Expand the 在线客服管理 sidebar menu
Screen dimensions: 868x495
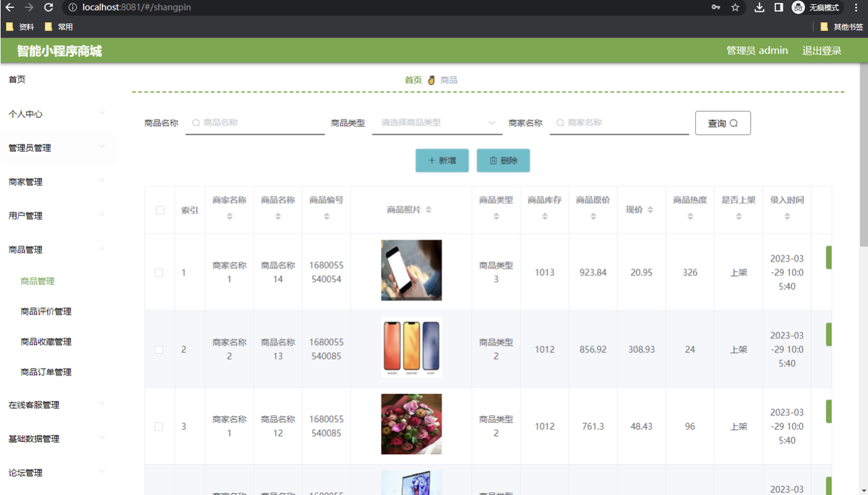[x=59, y=405]
